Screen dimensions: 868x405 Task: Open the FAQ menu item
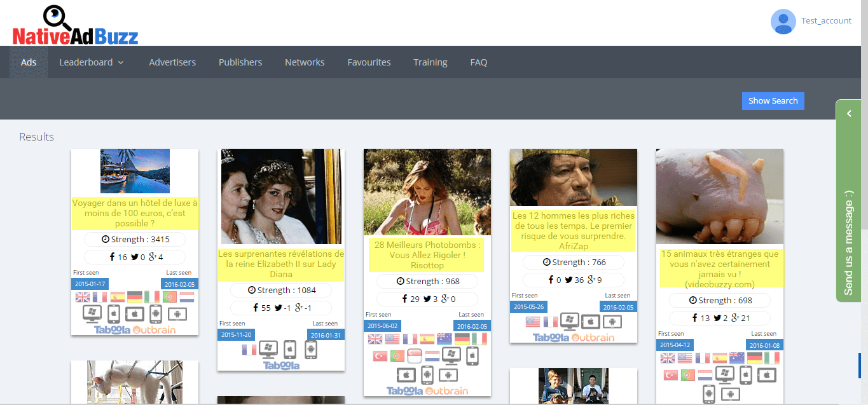(x=478, y=62)
